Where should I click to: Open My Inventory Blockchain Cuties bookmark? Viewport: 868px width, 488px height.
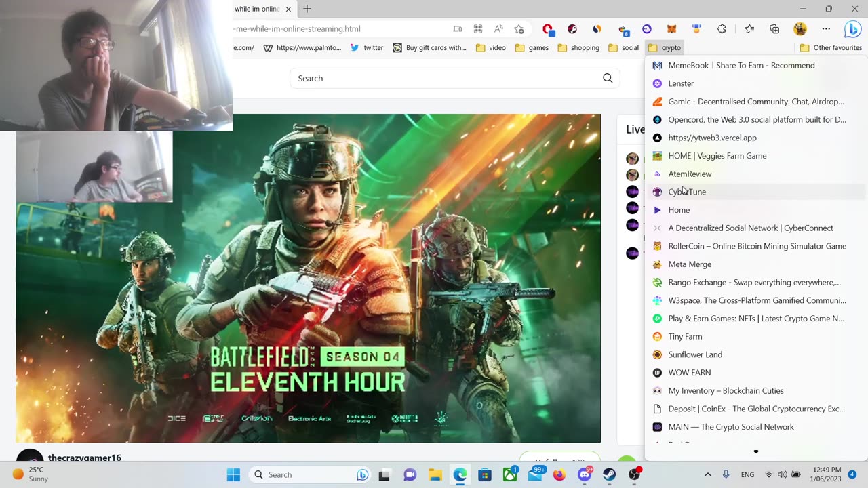(x=756, y=390)
